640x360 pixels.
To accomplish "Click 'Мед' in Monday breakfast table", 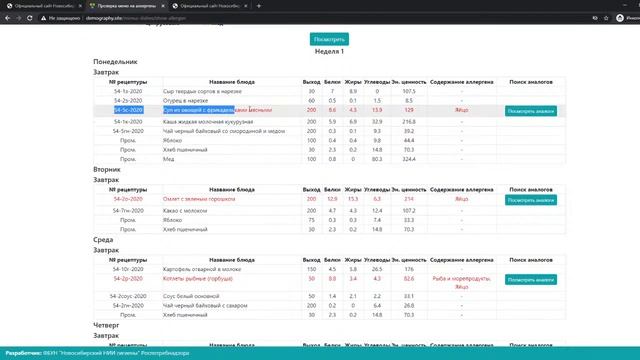I will (x=168, y=159).
